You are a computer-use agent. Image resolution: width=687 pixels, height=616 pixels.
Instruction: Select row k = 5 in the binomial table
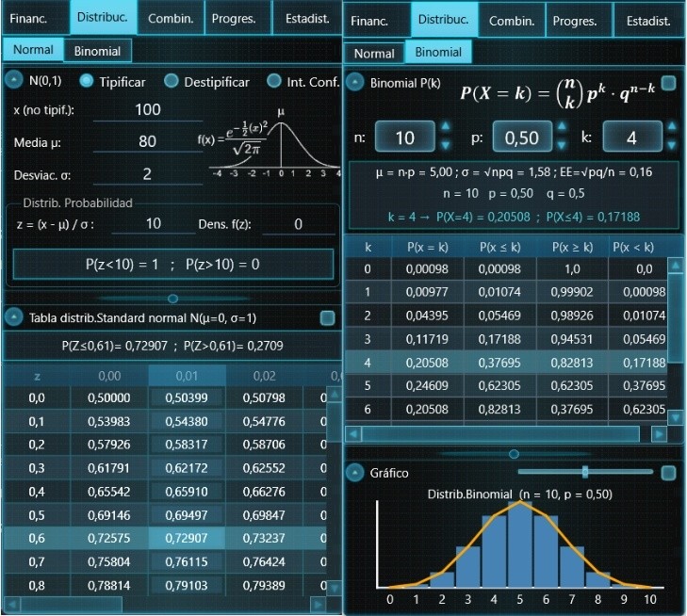(506, 386)
